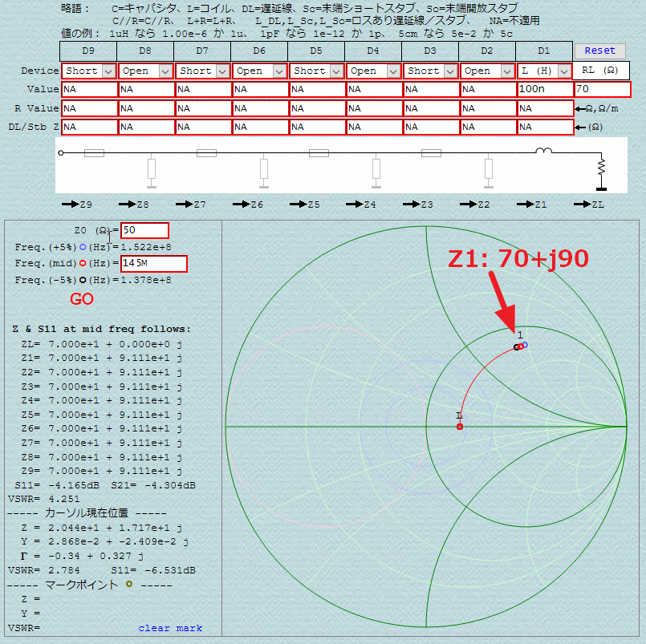
Task: Click the D6 shunt stub in the circuit
Action: (264, 169)
